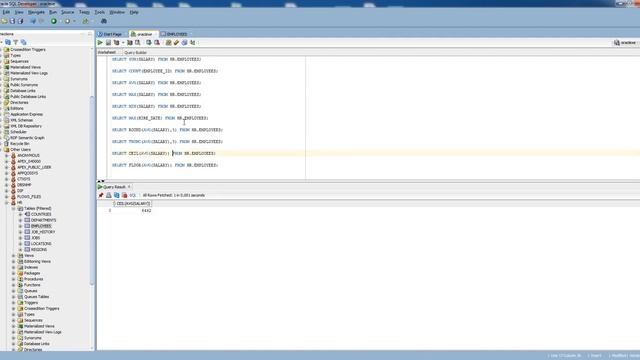Collapse the Other Users node

coord(1,150)
